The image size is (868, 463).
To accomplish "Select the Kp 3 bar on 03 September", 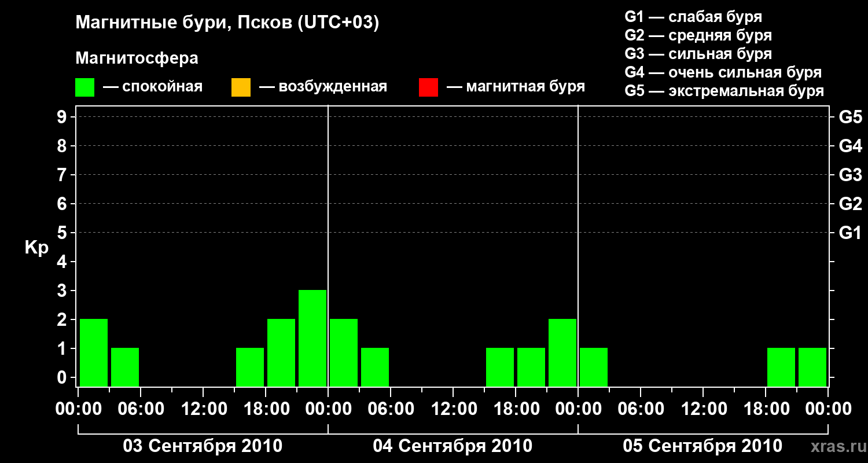I will [312, 338].
